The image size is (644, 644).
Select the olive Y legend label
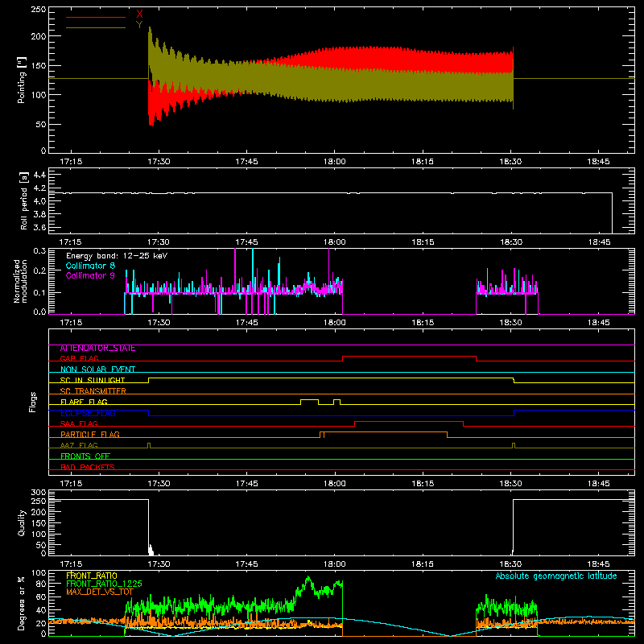139,25
